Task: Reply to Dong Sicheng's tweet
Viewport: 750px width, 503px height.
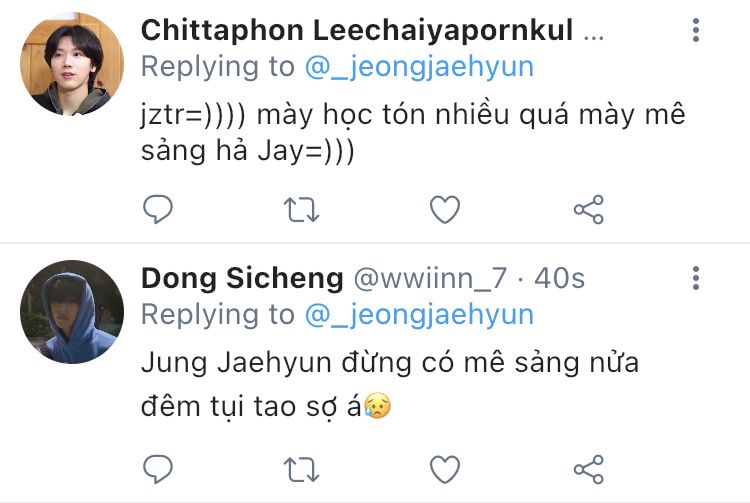Action: (158, 468)
